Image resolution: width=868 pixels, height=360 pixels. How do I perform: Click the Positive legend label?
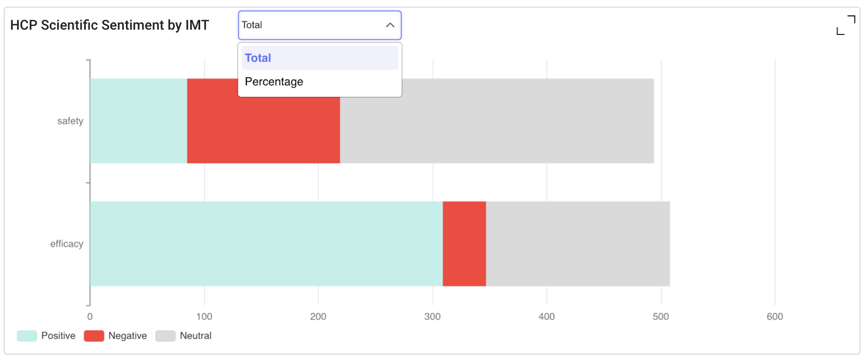point(58,336)
